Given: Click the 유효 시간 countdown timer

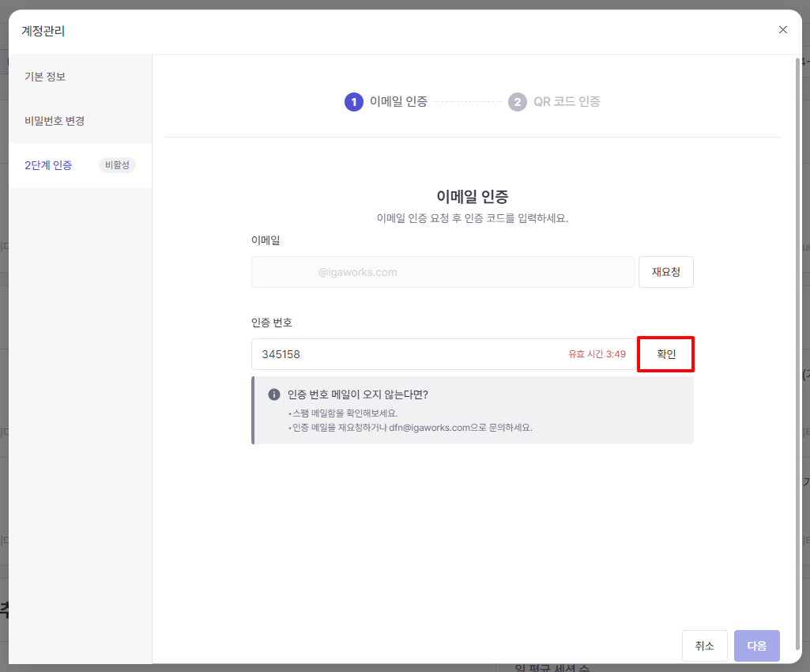Looking at the screenshot, I should [597, 354].
